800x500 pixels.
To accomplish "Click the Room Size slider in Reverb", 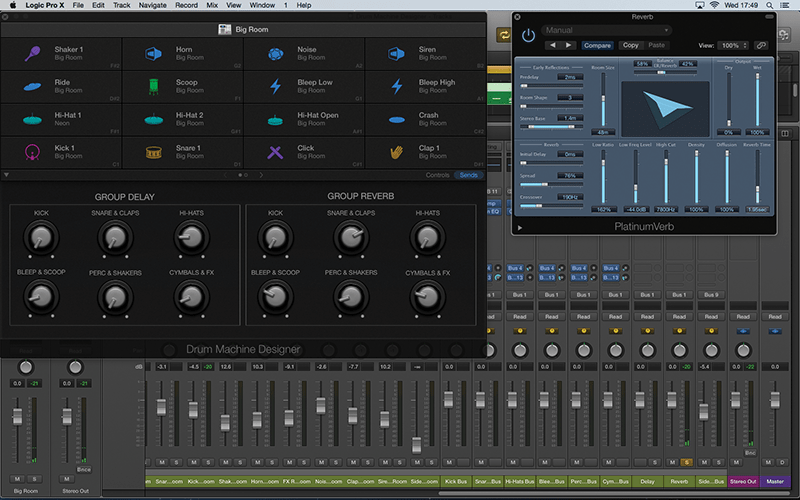I will [x=603, y=99].
